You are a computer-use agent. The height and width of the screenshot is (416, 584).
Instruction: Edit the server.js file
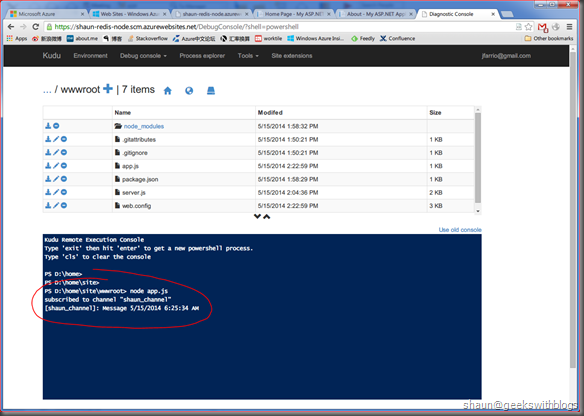click(56, 192)
